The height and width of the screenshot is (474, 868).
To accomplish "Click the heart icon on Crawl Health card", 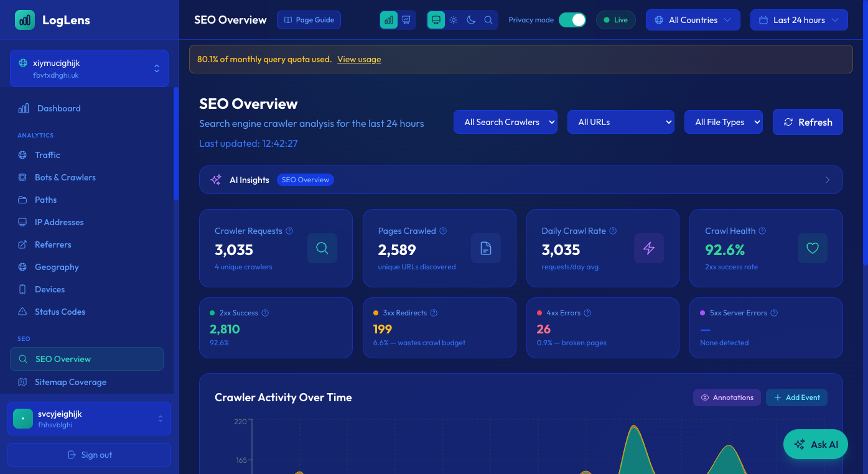I will click(x=813, y=248).
